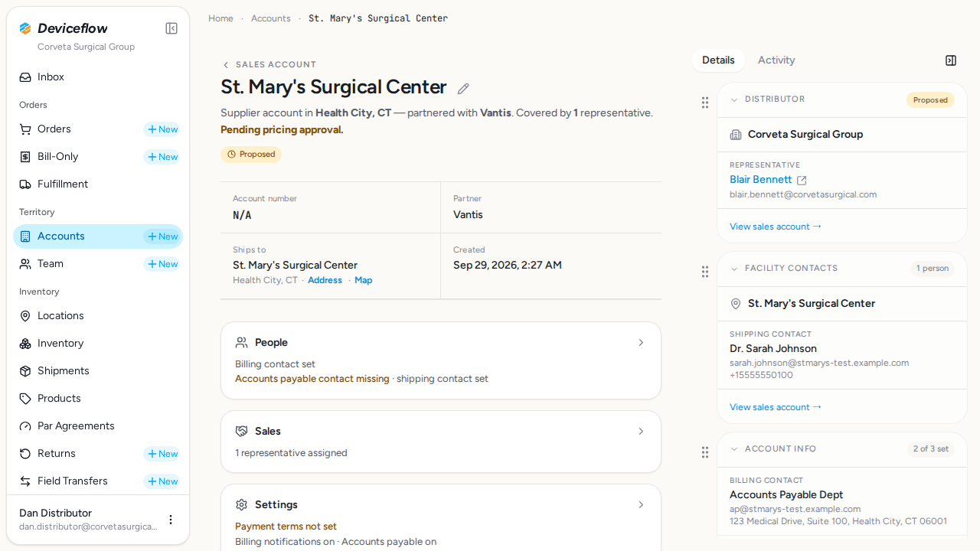Image resolution: width=980 pixels, height=551 pixels.
Task: Click the Products tag icon
Action: pyautogui.click(x=25, y=399)
